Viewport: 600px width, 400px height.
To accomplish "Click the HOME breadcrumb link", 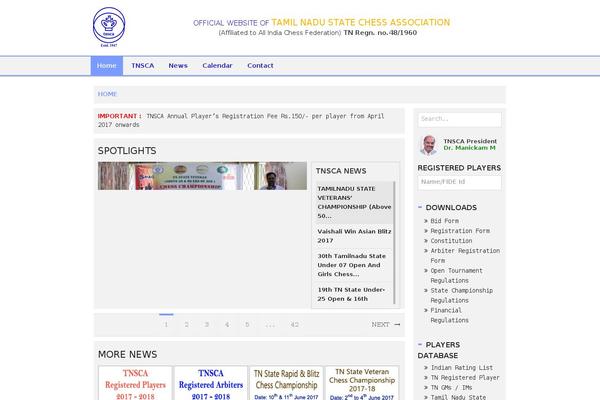I will point(107,94).
